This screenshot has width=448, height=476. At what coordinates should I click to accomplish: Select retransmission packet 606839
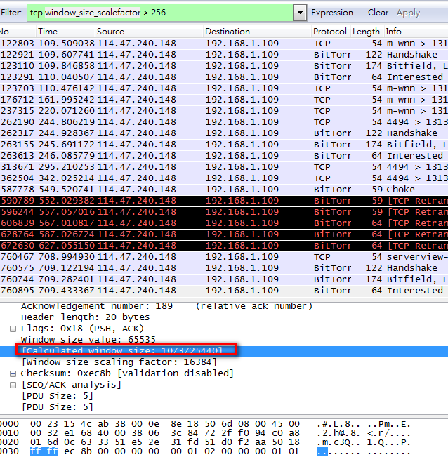[x=224, y=223]
